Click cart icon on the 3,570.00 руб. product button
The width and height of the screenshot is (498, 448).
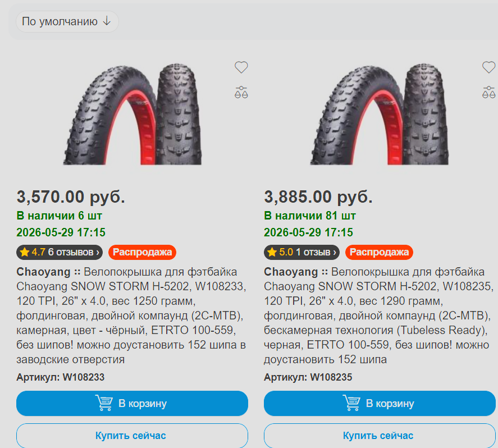(104, 403)
